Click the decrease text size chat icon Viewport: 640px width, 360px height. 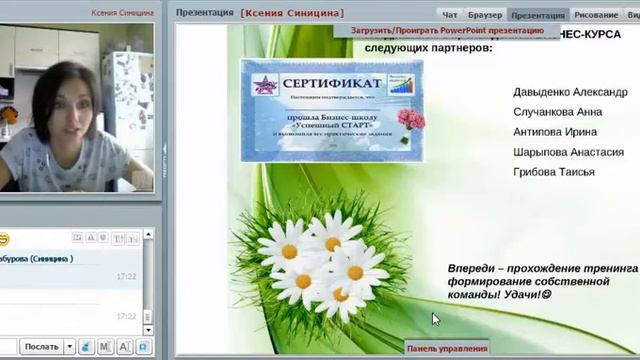pyautogui.click(x=133, y=238)
